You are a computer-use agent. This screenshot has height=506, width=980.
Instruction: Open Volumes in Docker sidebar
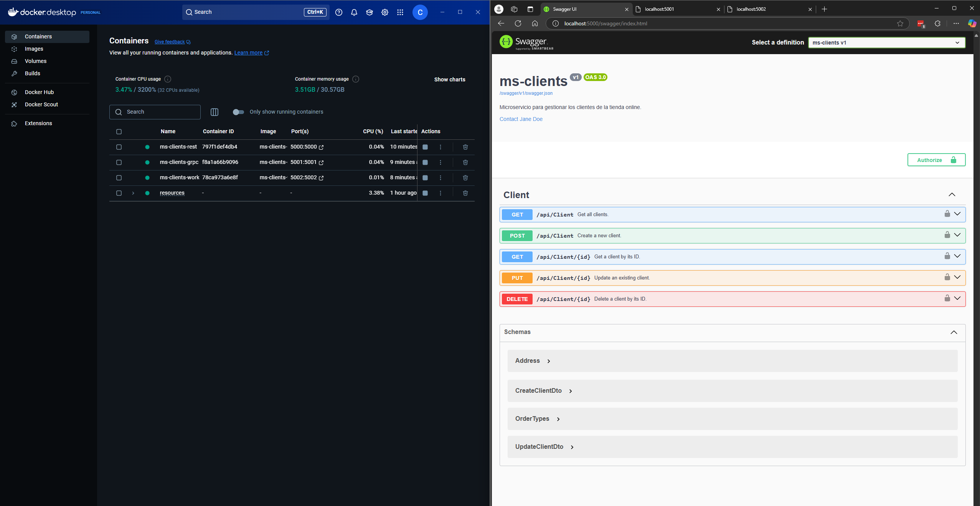[47, 61]
